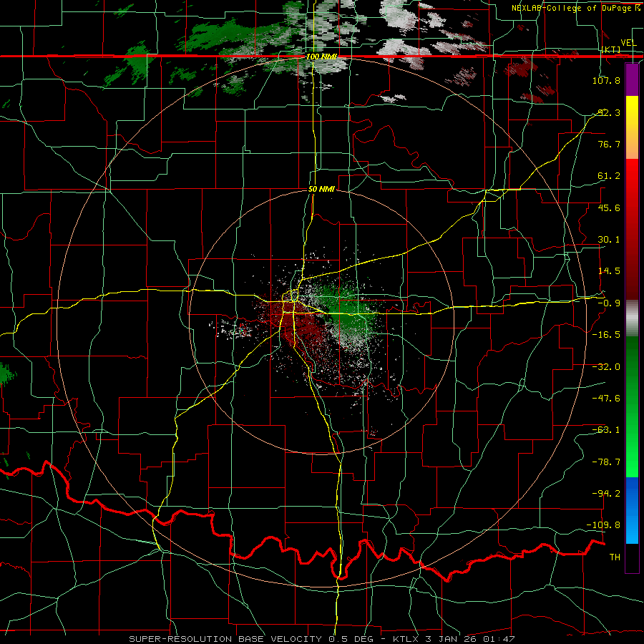The width and height of the screenshot is (644, 644).
Task: Click the Super-Resolution Base Velocity caption
Action: pos(321,639)
